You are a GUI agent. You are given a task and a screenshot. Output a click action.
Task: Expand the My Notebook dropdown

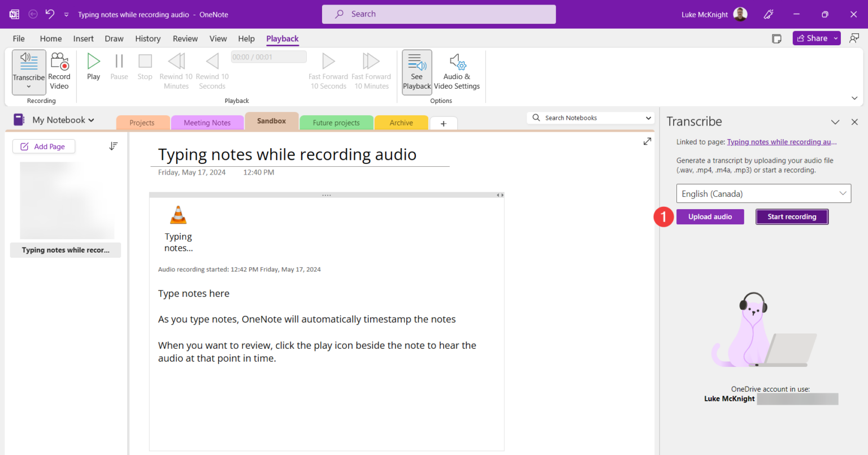pos(92,120)
